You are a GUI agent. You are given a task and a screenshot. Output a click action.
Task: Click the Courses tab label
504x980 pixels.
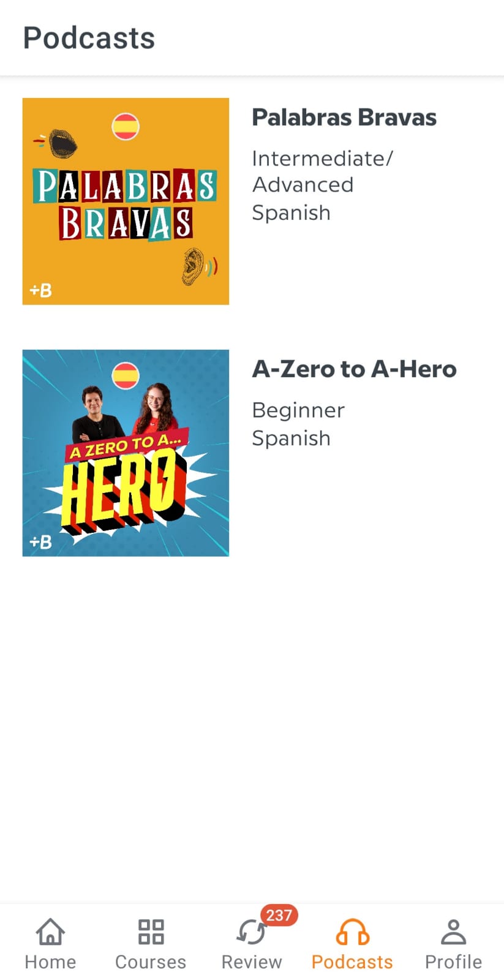click(x=151, y=962)
